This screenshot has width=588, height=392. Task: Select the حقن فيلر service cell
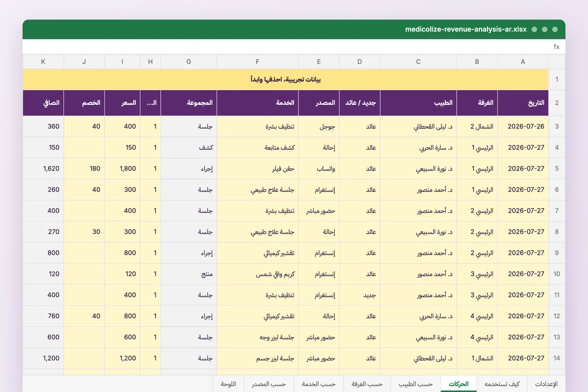258,169
